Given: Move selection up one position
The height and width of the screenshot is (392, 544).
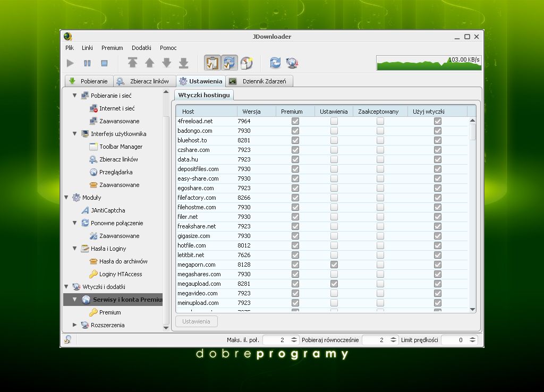Looking at the screenshot, I should [x=149, y=63].
